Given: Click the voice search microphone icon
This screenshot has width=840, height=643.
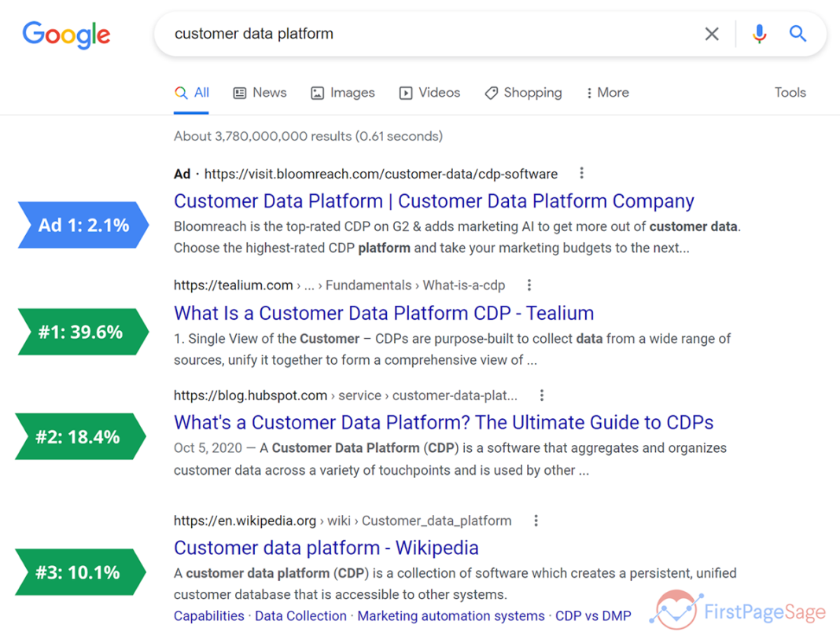Looking at the screenshot, I should 758,34.
